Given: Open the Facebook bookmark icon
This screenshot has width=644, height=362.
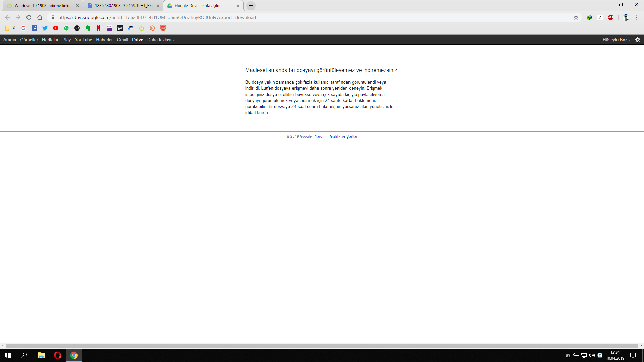Looking at the screenshot, I should point(34,28).
